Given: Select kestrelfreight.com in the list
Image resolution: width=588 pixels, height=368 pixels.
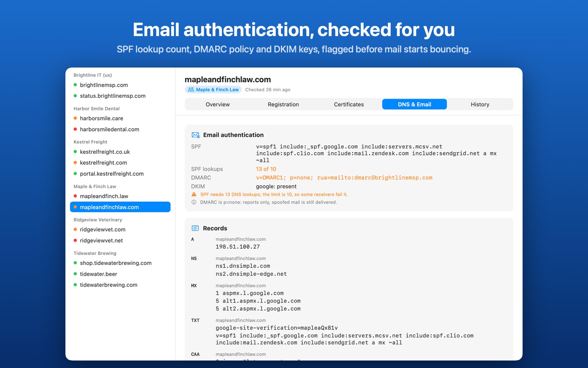Looking at the screenshot, I should (x=120, y=163).
